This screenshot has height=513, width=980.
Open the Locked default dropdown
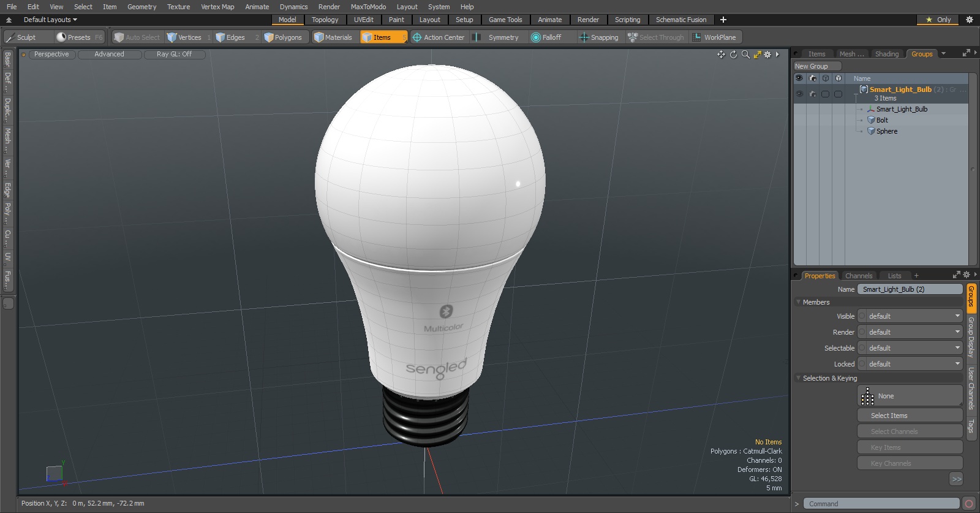click(914, 364)
